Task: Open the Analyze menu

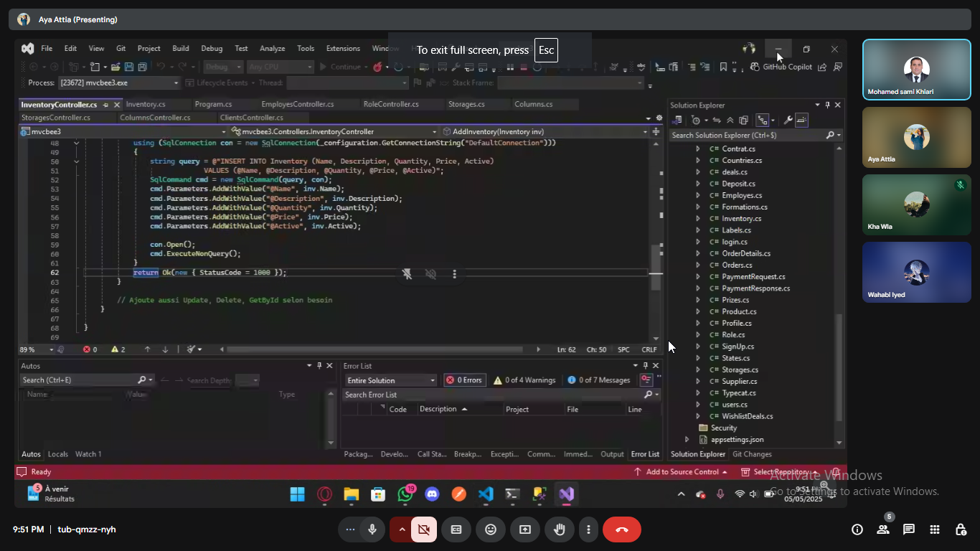Action: pyautogui.click(x=272, y=49)
